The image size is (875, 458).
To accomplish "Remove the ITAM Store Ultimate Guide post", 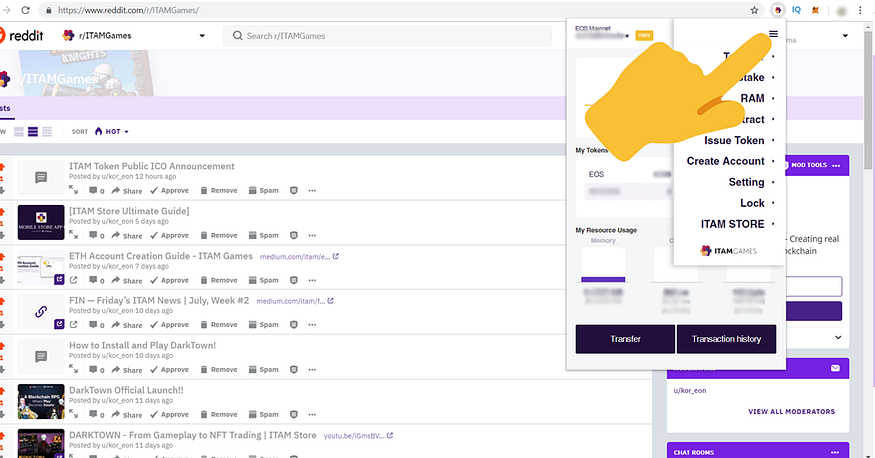I will (x=219, y=235).
